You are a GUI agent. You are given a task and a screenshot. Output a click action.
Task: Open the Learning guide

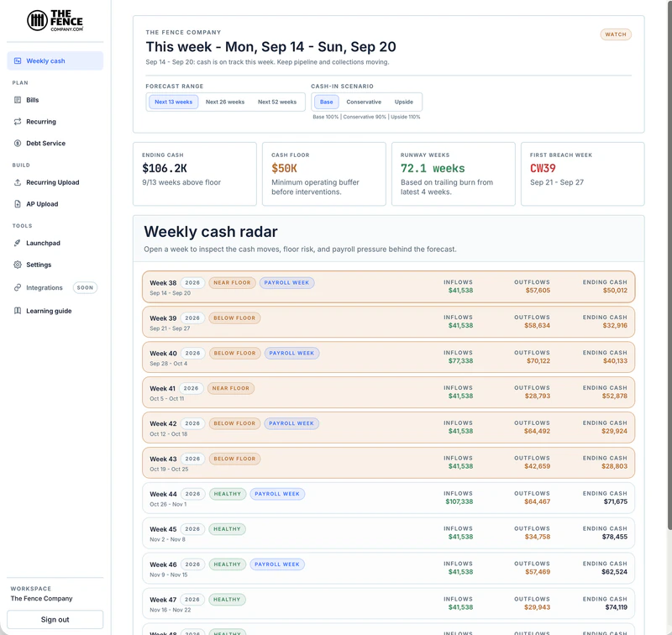[x=55, y=311]
